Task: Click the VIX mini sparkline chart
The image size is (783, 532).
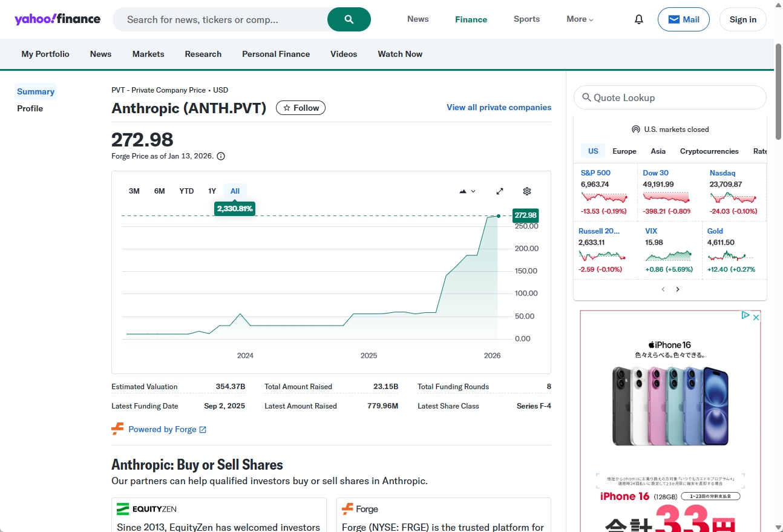Action: 668,255
